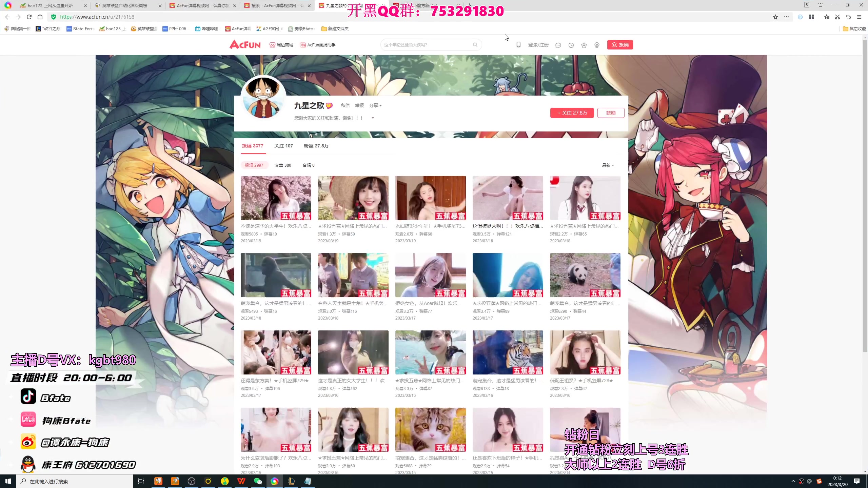Image resolution: width=868 pixels, height=488 pixels.
Task: Click the 投稿 upload button
Action: tap(620, 45)
